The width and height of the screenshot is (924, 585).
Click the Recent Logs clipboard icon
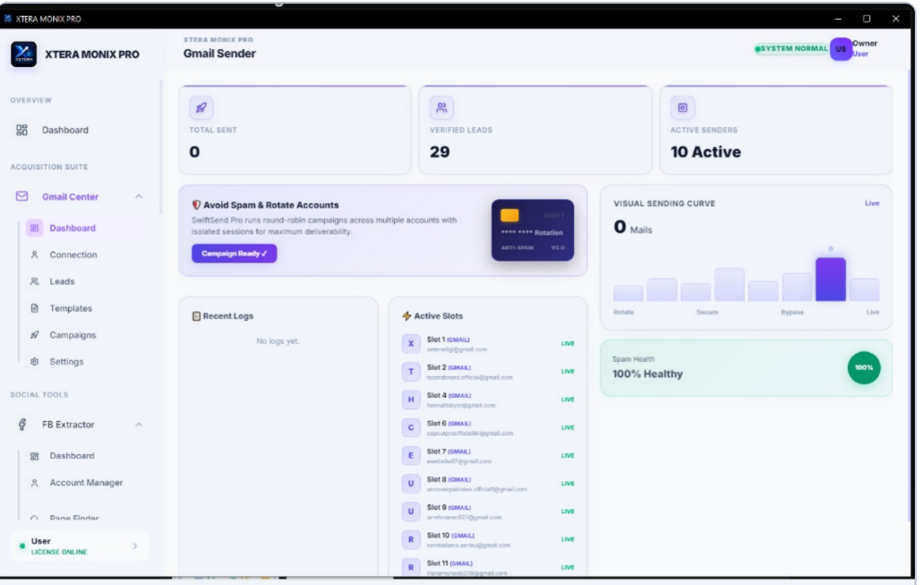(x=196, y=316)
